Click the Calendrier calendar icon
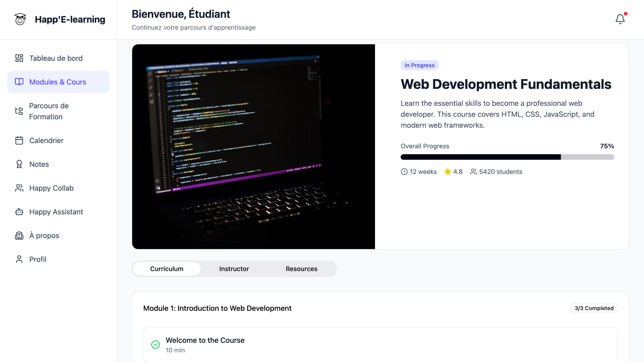Image resolution: width=644 pixels, height=362 pixels. pyautogui.click(x=19, y=140)
